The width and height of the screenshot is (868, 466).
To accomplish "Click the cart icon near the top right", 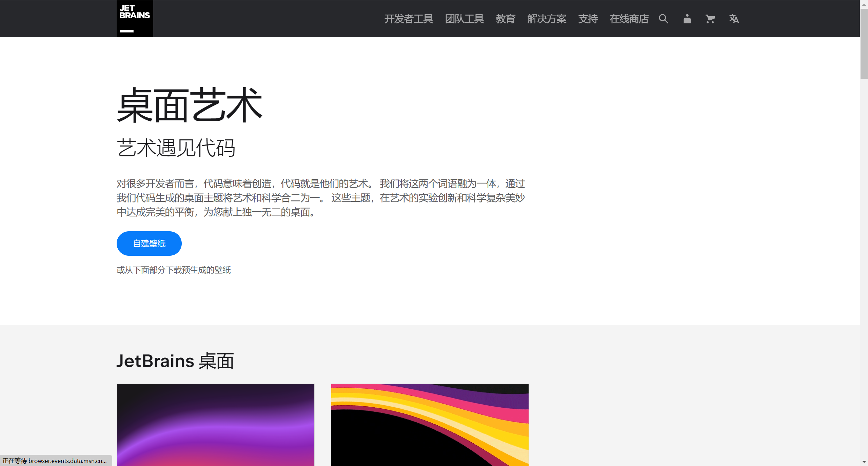I will click(x=710, y=19).
